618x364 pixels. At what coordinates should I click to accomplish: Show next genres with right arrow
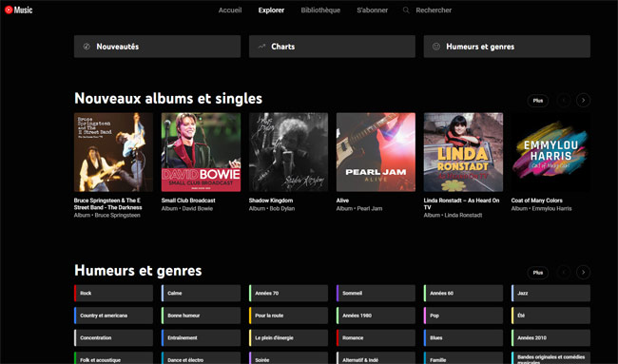[584, 272]
